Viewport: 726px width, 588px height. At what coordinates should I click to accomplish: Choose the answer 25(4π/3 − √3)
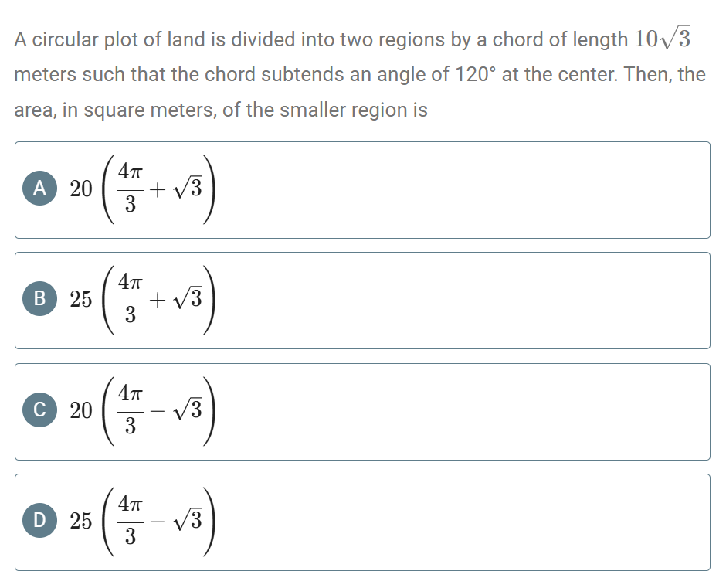(363, 522)
